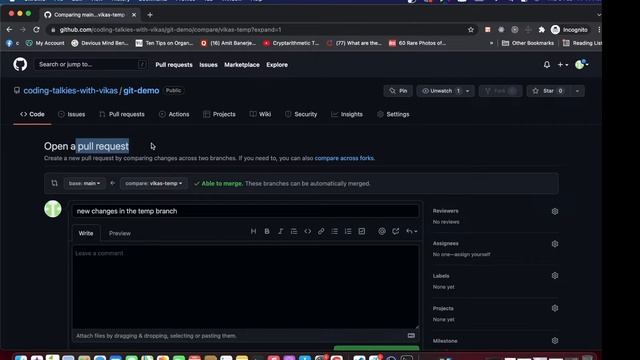
Task: Add a link in comment
Action: coord(321,231)
